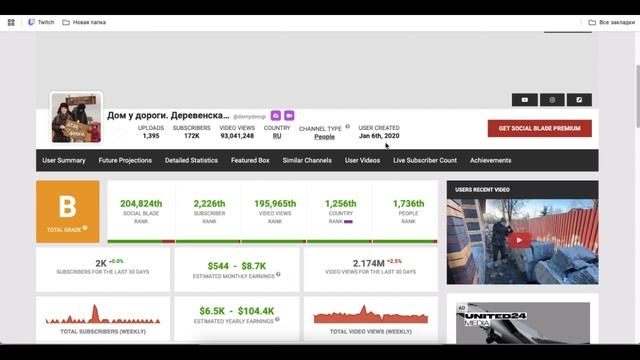Click the United24 Media advertisement
This screenshot has width=640, height=360.
pos(523,323)
